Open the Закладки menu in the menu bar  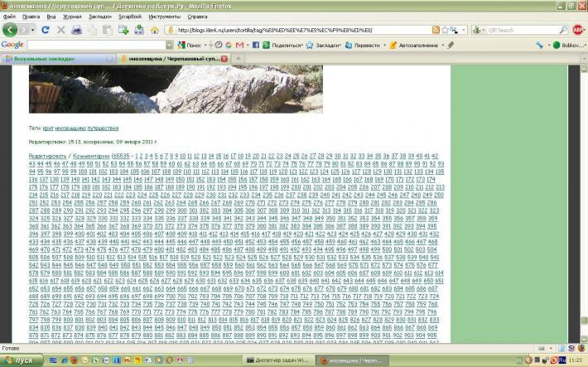point(100,17)
